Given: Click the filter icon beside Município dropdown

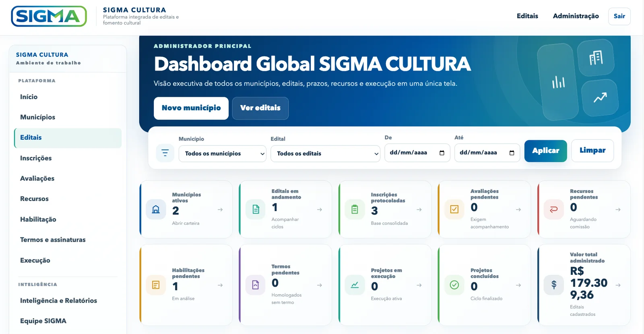Looking at the screenshot, I should coord(165,153).
